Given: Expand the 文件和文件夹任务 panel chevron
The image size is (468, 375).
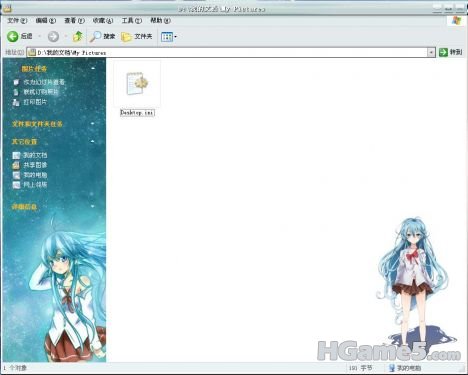Looking at the screenshot, I should [x=93, y=124].
